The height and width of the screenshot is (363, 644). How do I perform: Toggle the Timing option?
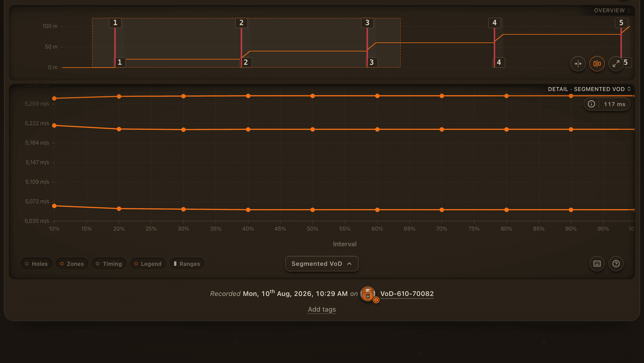point(109,264)
